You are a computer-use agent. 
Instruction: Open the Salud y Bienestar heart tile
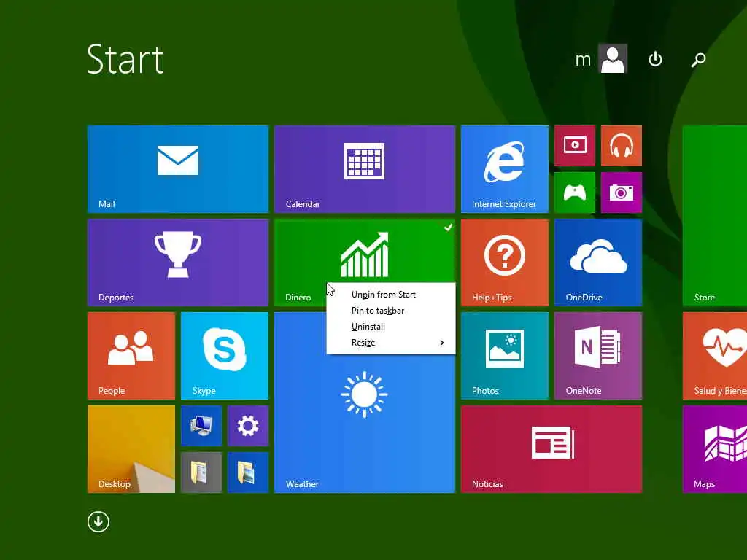pyautogui.click(x=715, y=355)
